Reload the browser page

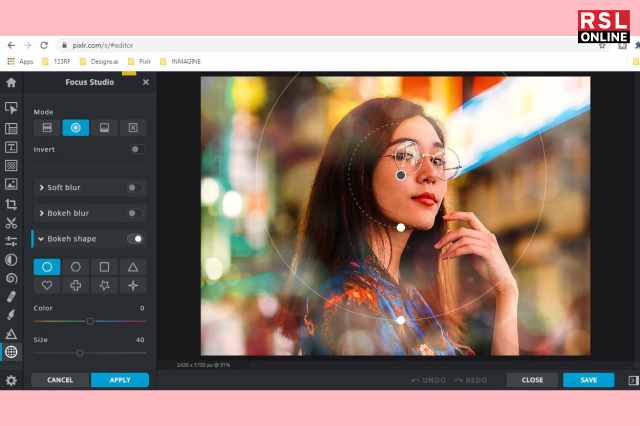pyautogui.click(x=44, y=45)
